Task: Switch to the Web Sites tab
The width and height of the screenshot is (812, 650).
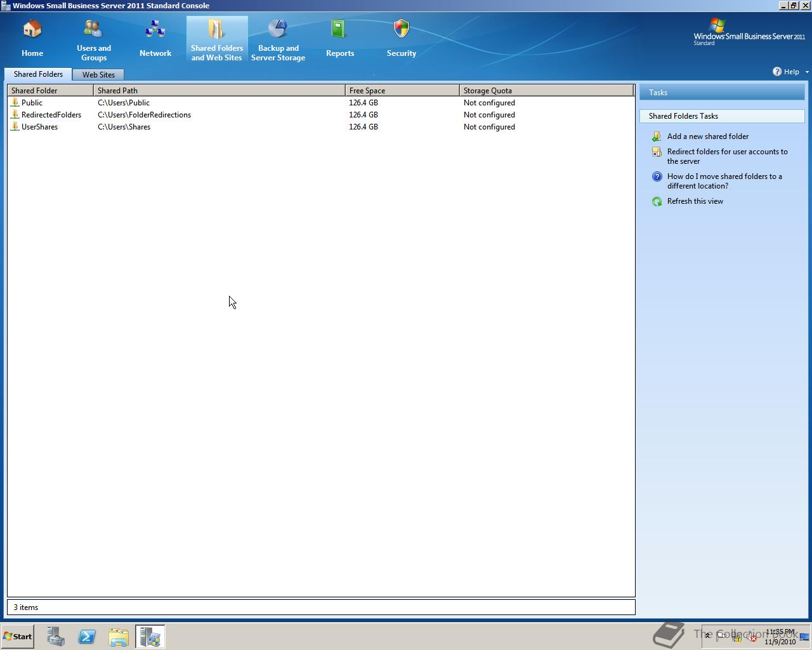Action: click(98, 75)
